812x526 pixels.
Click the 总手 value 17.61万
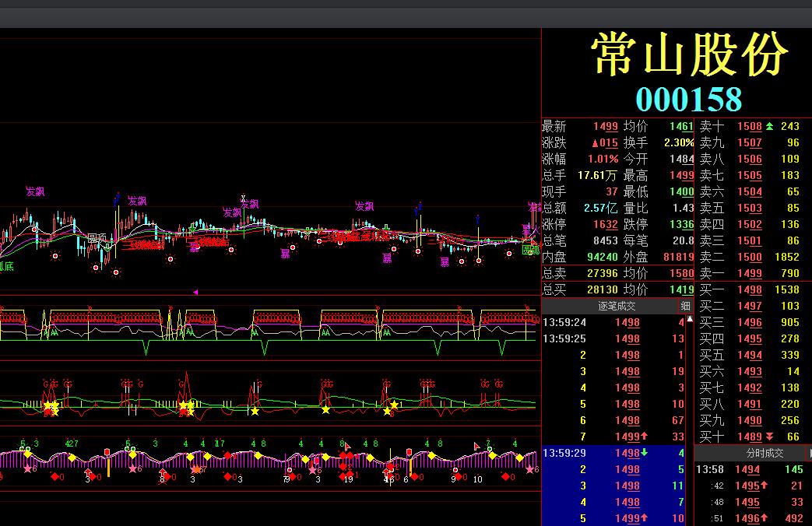pyautogui.click(x=597, y=176)
